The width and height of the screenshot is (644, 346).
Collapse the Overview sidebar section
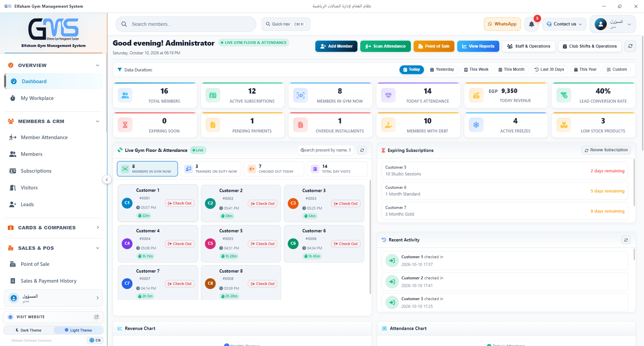click(98, 65)
